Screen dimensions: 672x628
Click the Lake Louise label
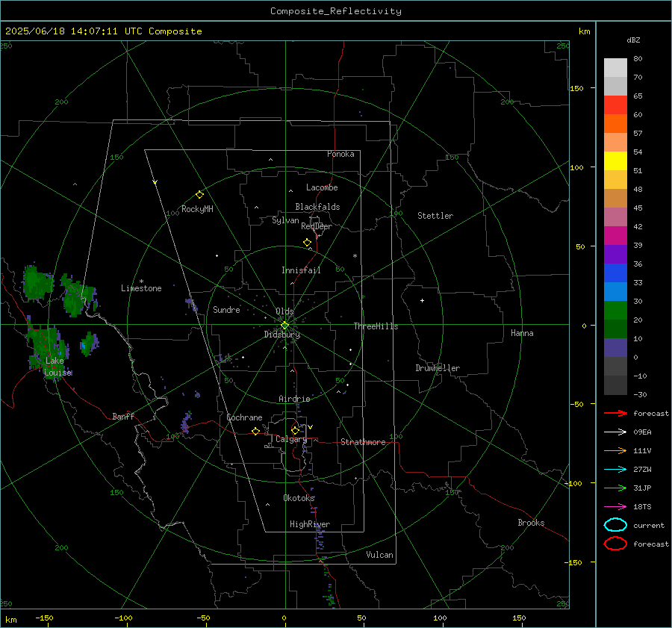(57, 367)
